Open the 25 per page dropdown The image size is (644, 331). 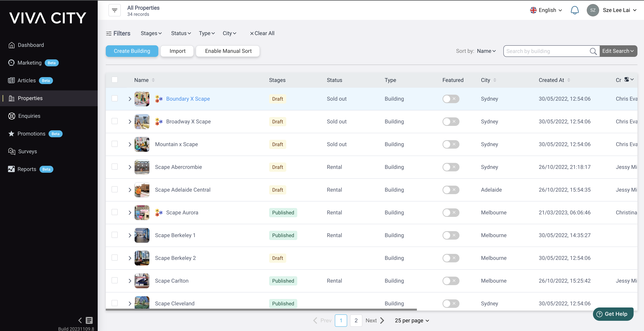(x=412, y=320)
